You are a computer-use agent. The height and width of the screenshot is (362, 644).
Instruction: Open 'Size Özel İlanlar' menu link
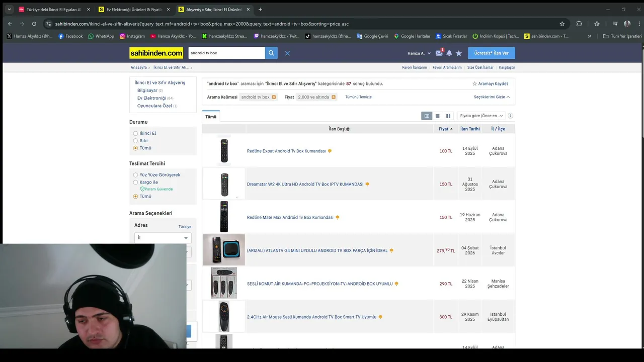480,67
